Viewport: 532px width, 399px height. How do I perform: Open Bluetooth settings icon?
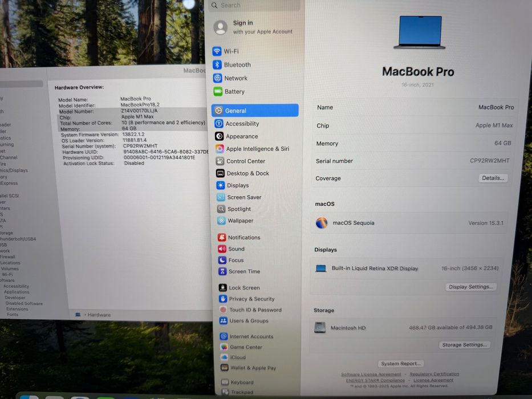point(217,64)
